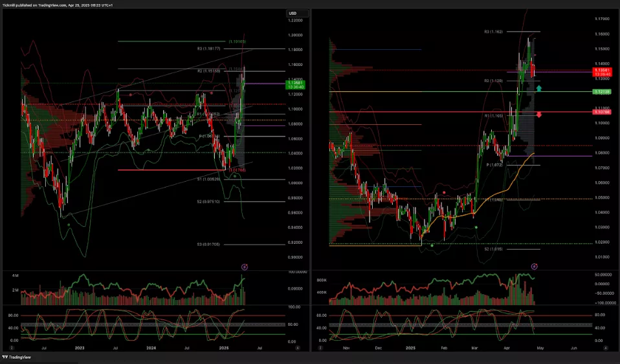Open the USD currency selector on left chart
620x364 pixels.
[x=293, y=13]
